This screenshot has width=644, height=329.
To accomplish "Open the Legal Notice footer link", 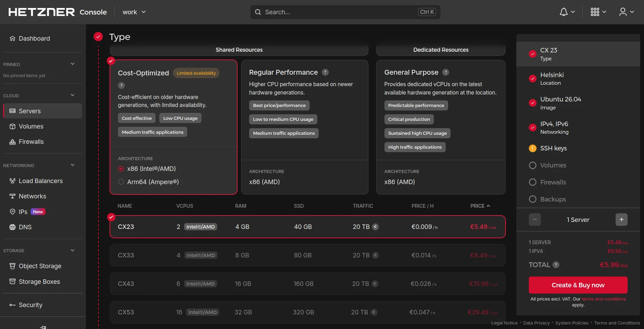I will tap(504, 323).
